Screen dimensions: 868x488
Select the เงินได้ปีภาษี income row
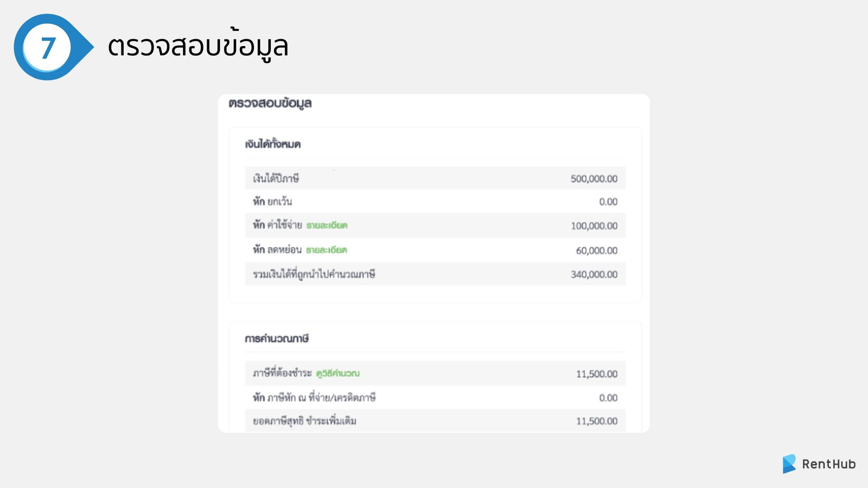(x=434, y=177)
